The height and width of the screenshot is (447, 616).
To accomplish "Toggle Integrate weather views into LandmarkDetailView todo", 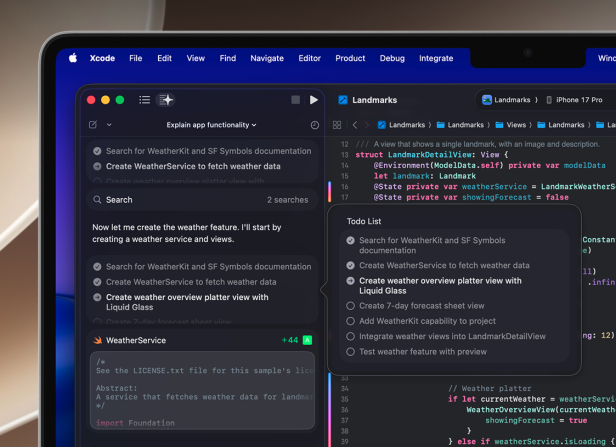I will (x=350, y=336).
